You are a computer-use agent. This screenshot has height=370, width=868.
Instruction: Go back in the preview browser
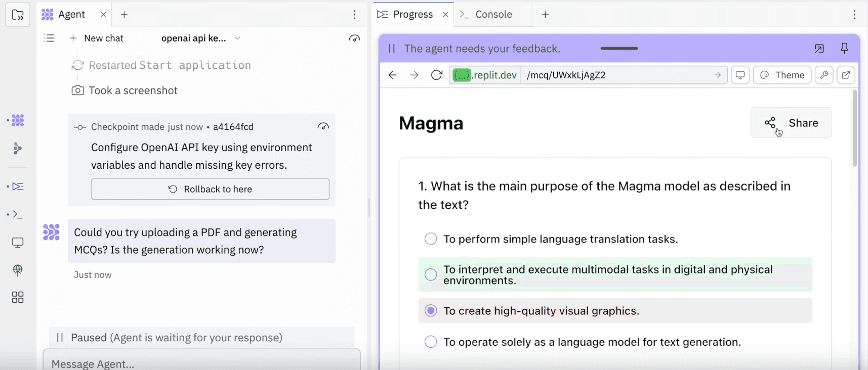coord(392,75)
